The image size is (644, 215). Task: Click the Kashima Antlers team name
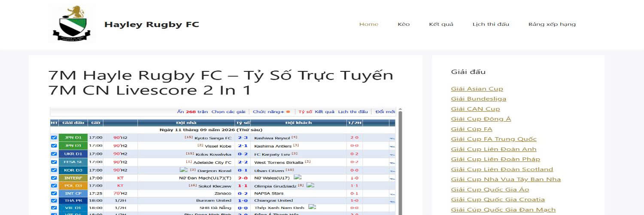coord(273,146)
